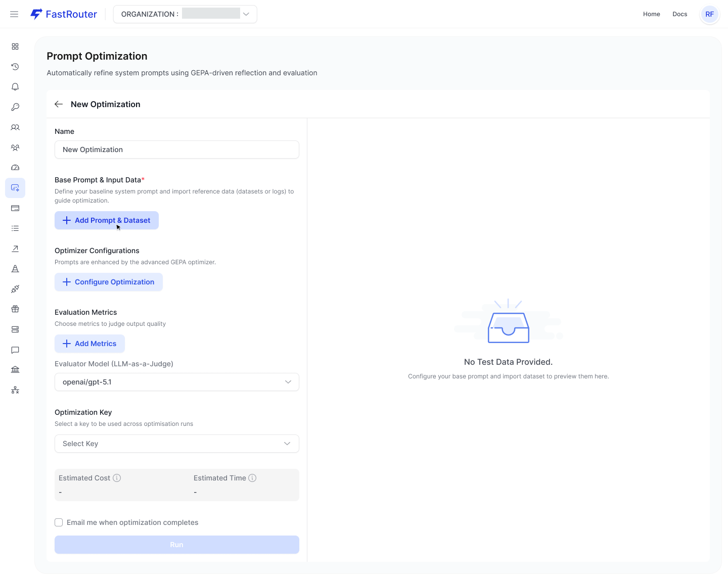Click Configure Optimization button
This screenshot has width=728, height=582.
109,282
